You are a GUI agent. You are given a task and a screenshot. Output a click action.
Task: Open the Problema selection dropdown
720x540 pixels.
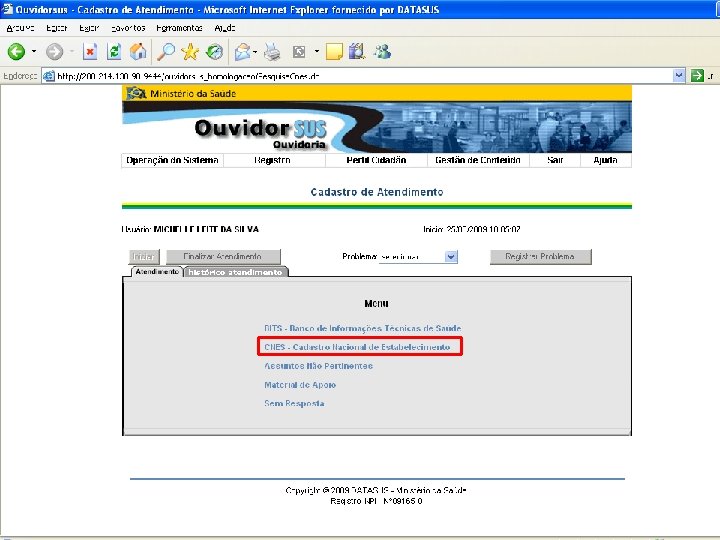click(418, 257)
